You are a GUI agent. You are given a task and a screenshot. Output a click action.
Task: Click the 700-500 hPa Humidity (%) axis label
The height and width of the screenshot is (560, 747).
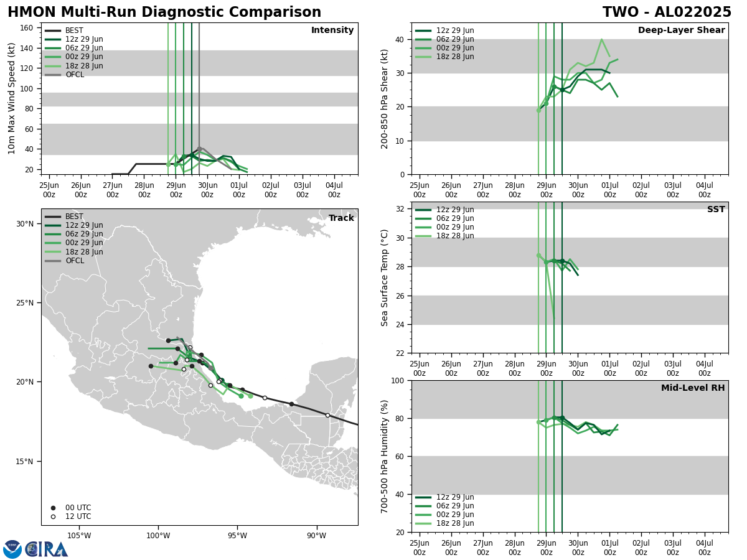[x=384, y=456]
